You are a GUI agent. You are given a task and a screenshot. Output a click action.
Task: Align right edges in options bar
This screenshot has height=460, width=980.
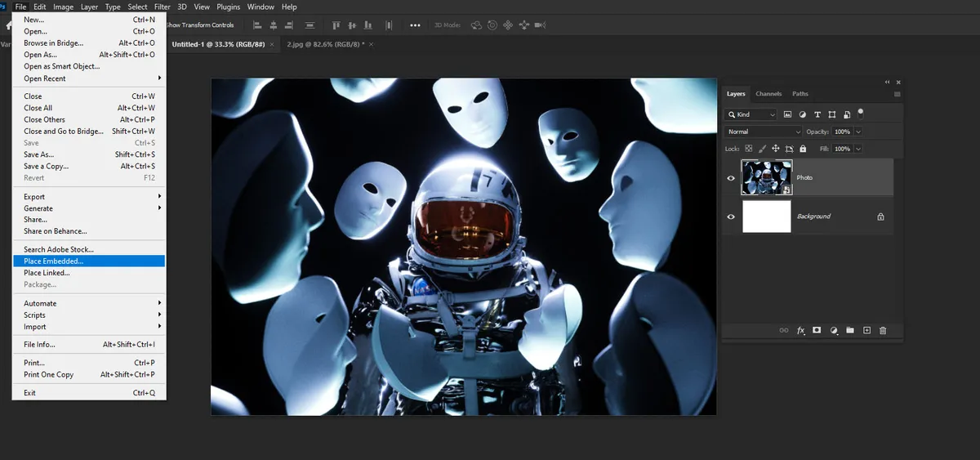tap(289, 25)
